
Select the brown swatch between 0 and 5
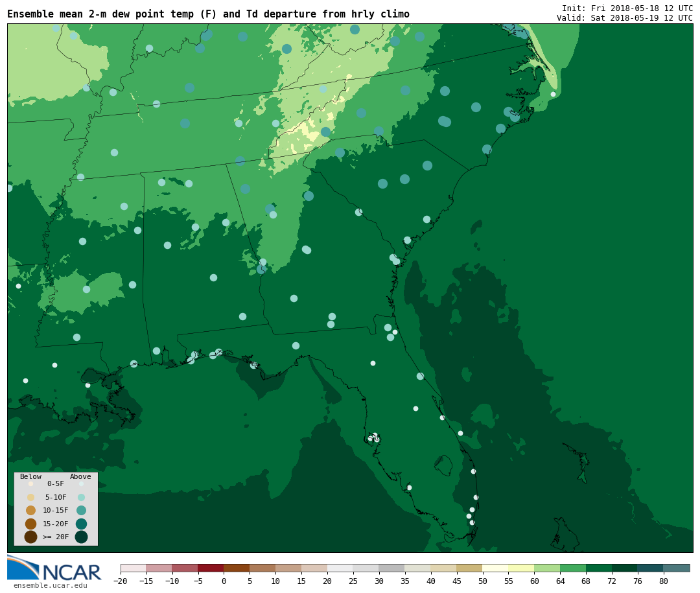[x=237, y=568]
